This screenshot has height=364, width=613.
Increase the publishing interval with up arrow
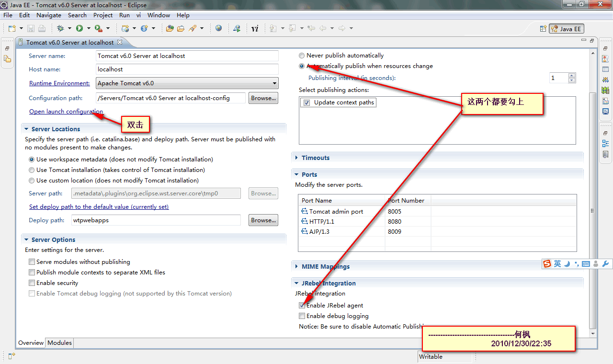[572, 76]
